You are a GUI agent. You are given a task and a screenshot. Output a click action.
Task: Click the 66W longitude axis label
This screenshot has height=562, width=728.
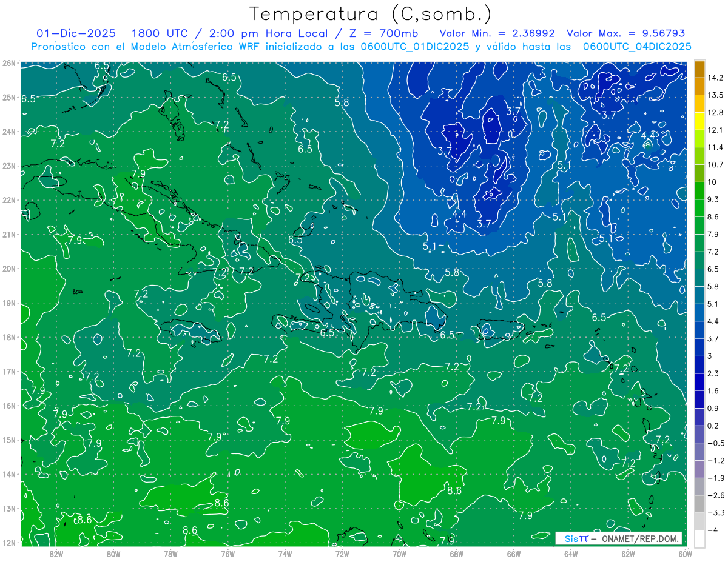(x=513, y=554)
